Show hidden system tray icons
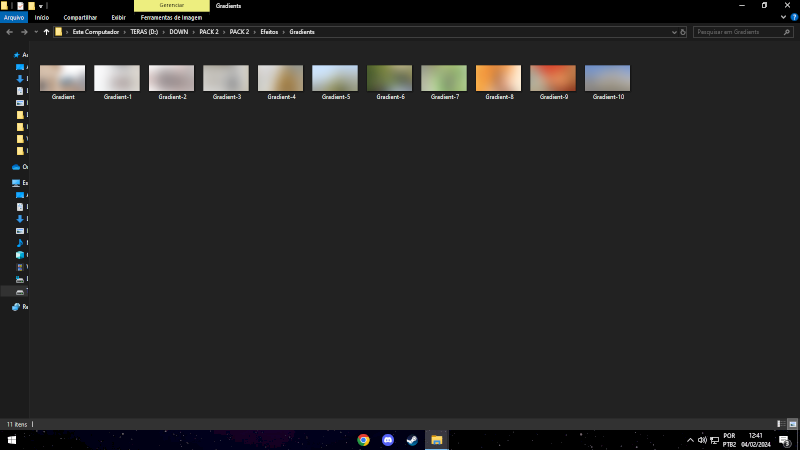Screen dimensions: 800x450 [x=690, y=440]
